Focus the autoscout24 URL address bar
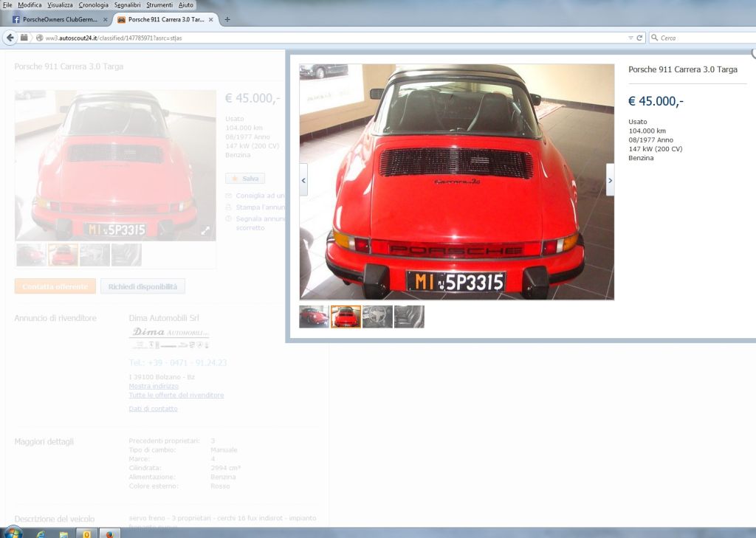Screen dimensions: 756x538 pyautogui.click(x=333, y=38)
